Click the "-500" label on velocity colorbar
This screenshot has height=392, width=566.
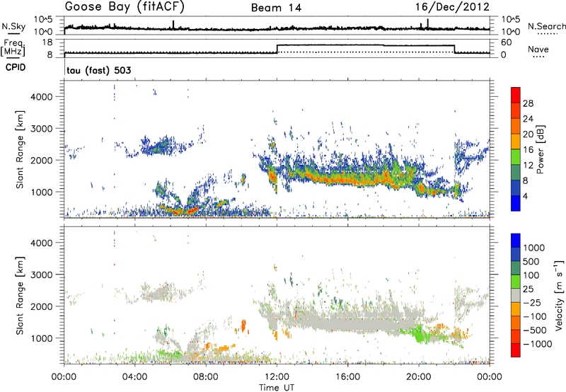pyautogui.click(x=535, y=330)
